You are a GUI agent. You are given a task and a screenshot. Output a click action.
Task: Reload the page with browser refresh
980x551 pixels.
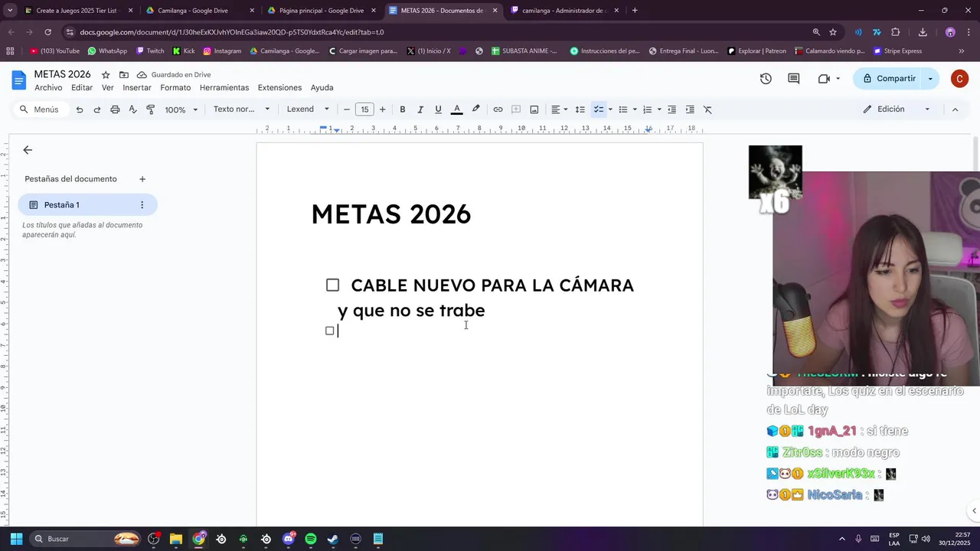click(47, 32)
